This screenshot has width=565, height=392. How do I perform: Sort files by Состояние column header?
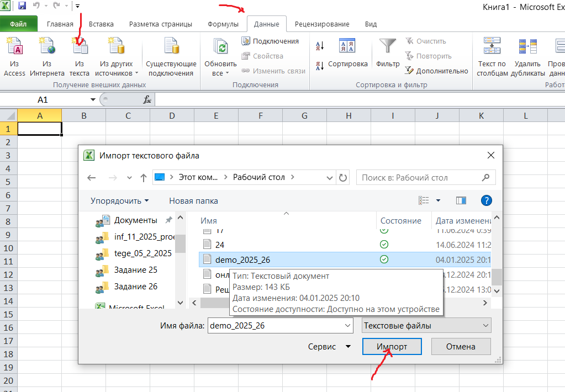click(404, 220)
